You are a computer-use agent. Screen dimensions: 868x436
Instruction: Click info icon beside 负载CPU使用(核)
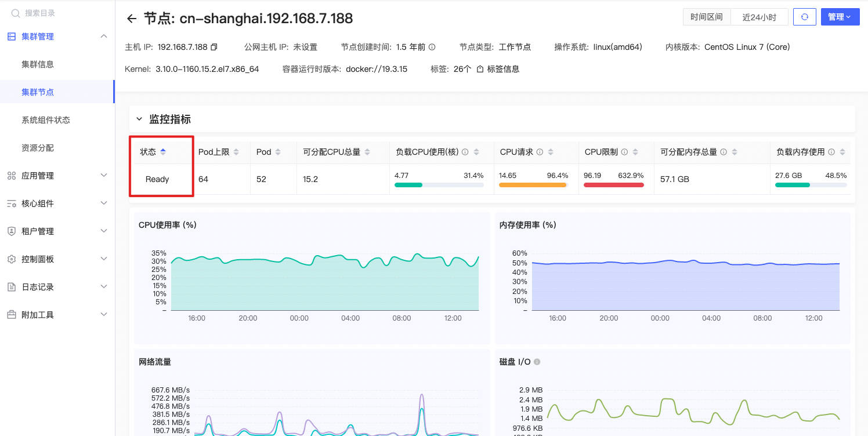click(465, 152)
